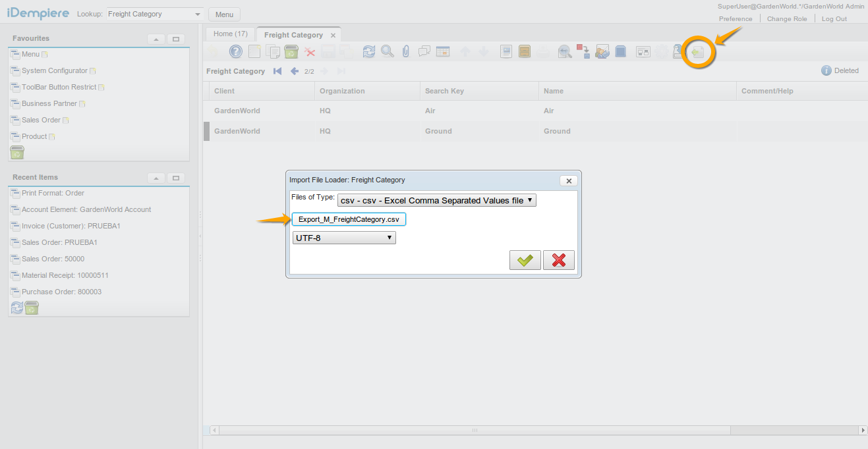The image size is (868, 449).
Task: Click the File Import icon in toolbar
Action: (698, 52)
